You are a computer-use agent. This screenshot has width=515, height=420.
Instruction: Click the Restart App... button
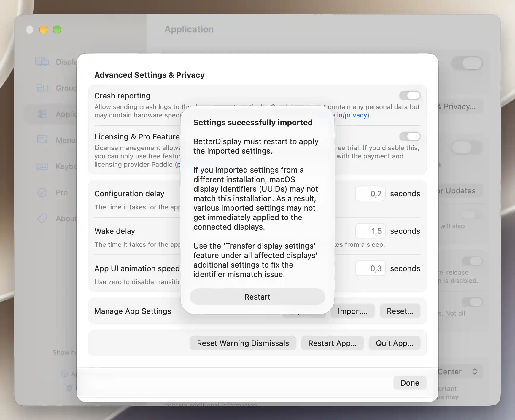click(x=332, y=343)
